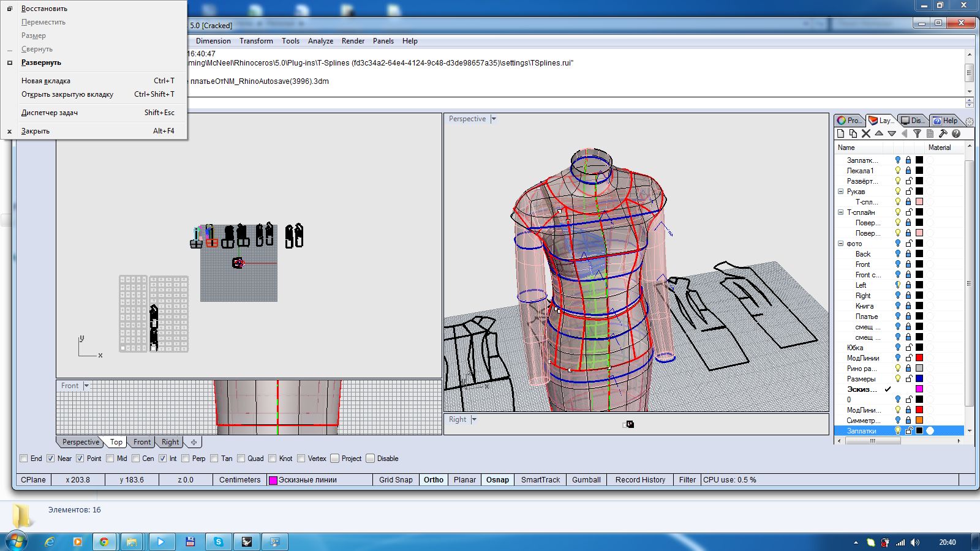Click the Layers panel hammer tools icon
Viewport: 980px width, 551px height.
943,133
